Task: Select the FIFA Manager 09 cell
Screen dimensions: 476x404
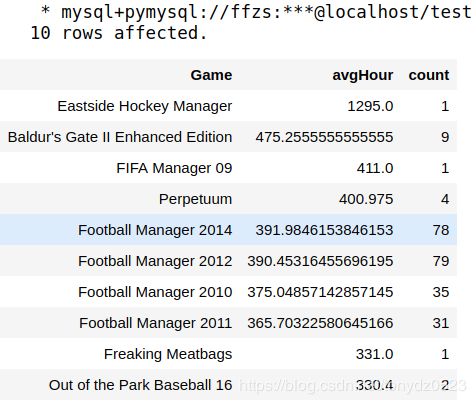Action: pyautogui.click(x=174, y=168)
